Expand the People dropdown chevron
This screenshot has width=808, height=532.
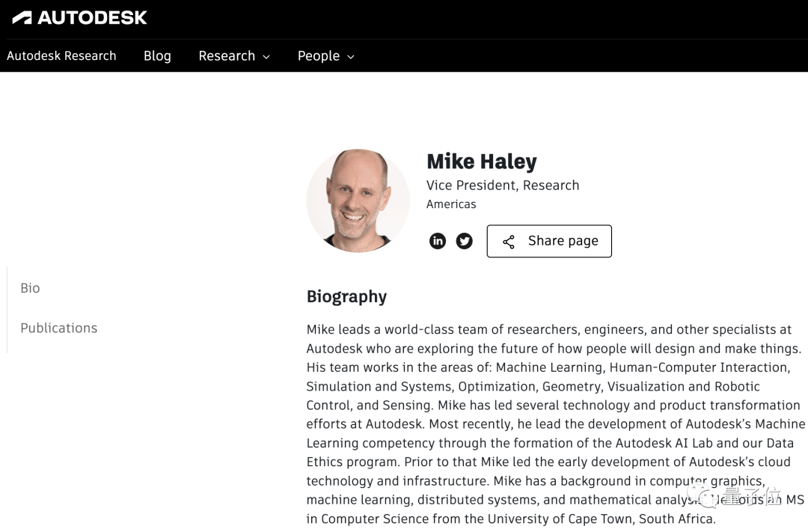351,57
